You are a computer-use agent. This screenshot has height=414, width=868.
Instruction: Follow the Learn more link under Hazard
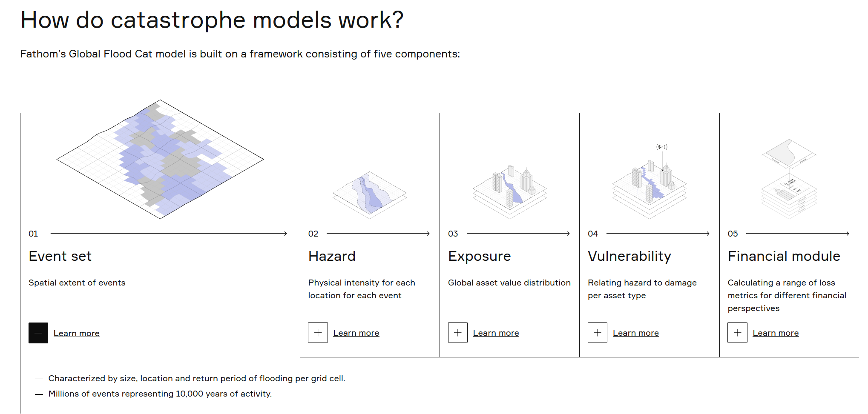356,332
